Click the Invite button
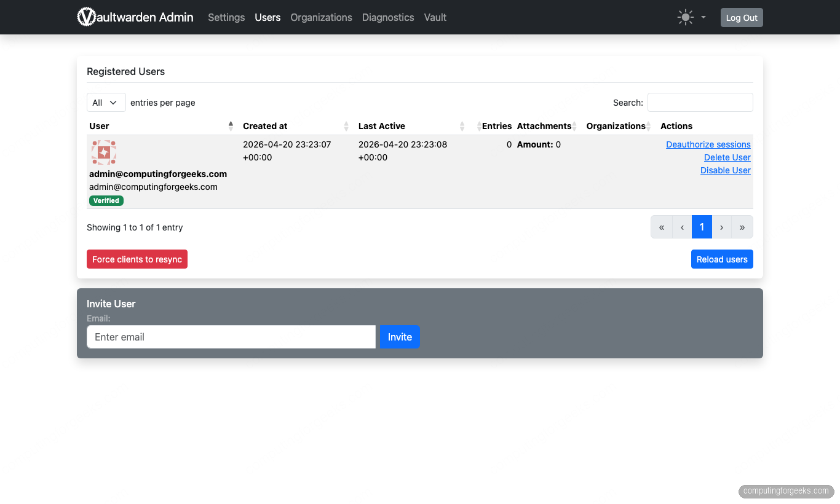 (x=400, y=337)
